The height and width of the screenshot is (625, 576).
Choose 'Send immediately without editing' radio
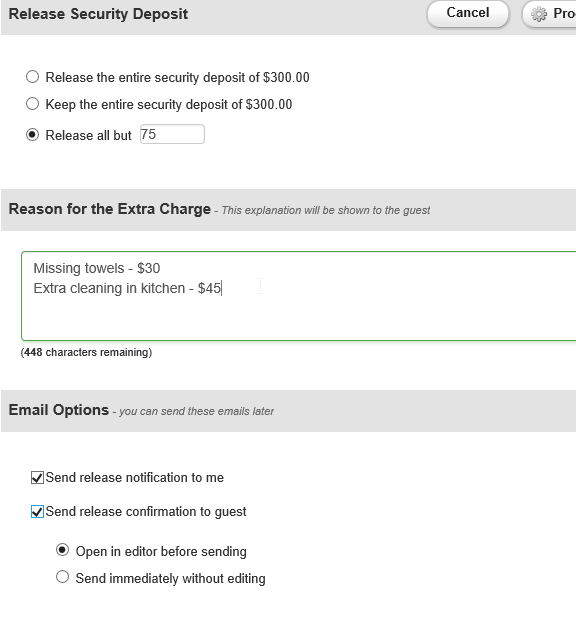pos(62,577)
